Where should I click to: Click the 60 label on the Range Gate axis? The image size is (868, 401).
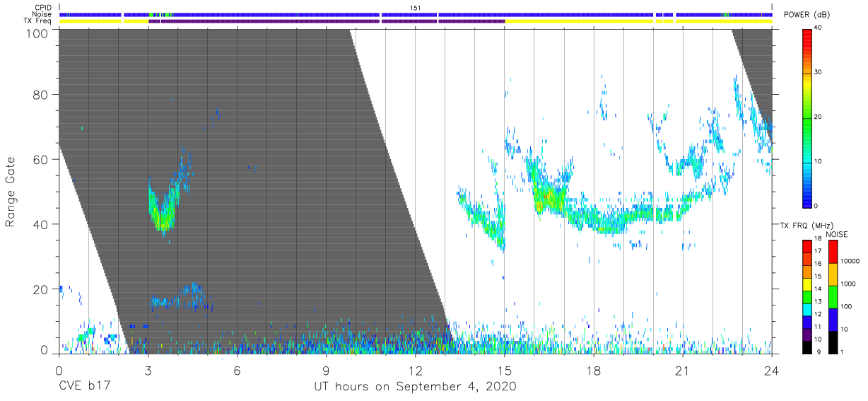coord(40,159)
